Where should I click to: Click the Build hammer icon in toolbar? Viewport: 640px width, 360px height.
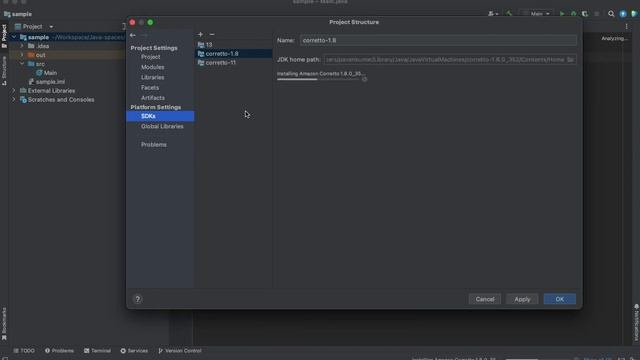coord(509,14)
